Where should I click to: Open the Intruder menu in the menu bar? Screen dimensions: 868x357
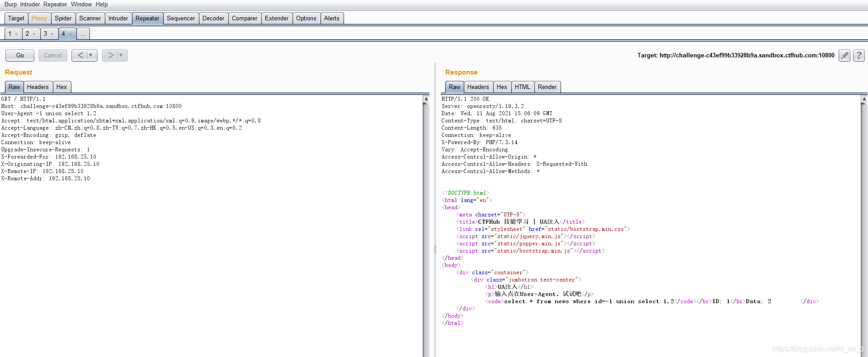(30, 5)
